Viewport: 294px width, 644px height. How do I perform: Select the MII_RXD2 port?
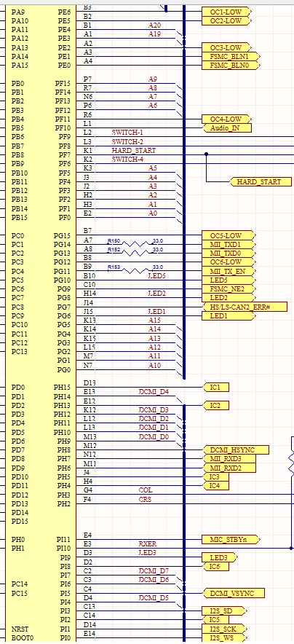[230, 468]
